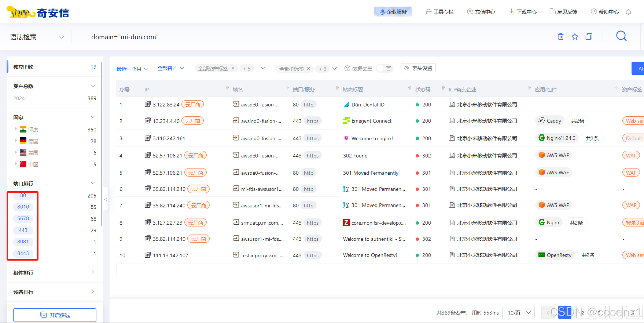Viewport: 644px width, 323px height.
Task: Click the Caddy component tag
Action: tap(550, 121)
